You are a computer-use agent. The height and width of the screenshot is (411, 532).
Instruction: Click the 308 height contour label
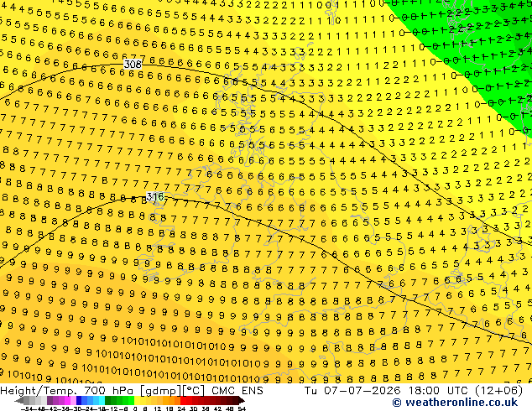click(133, 64)
